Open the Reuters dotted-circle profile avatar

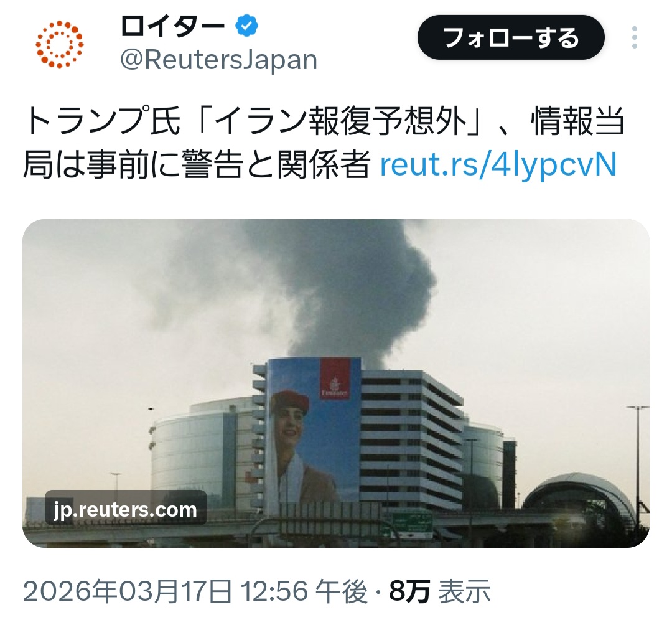coord(59,45)
